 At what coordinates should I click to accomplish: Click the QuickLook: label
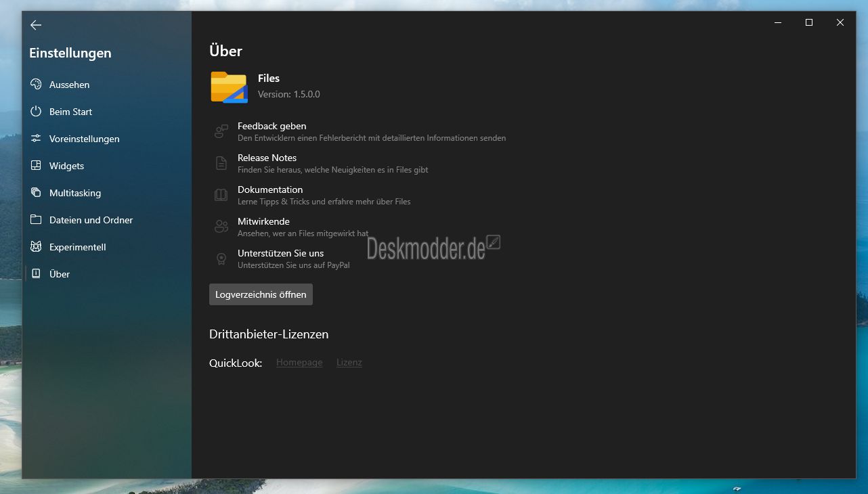pyautogui.click(x=236, y=363)
